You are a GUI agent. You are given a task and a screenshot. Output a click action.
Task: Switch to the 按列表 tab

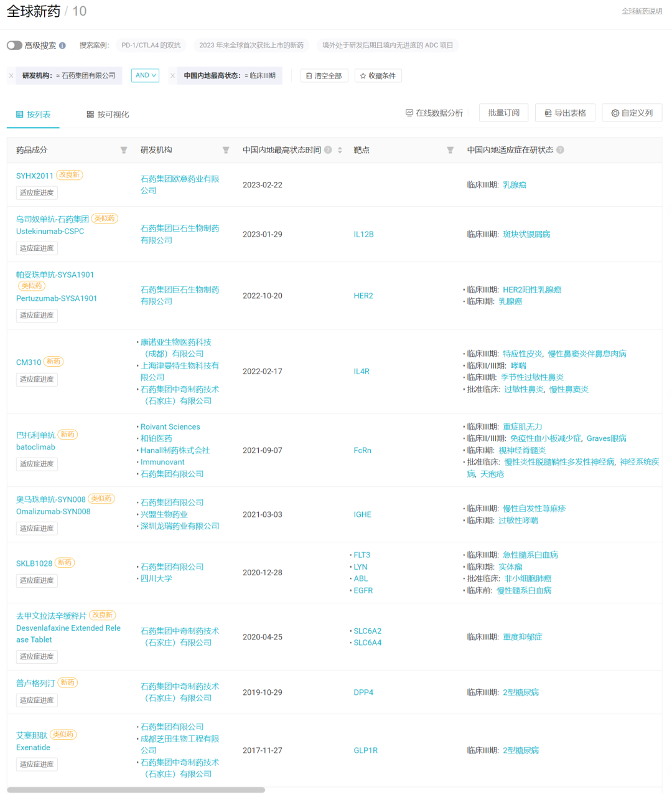(x=34, y=115)
